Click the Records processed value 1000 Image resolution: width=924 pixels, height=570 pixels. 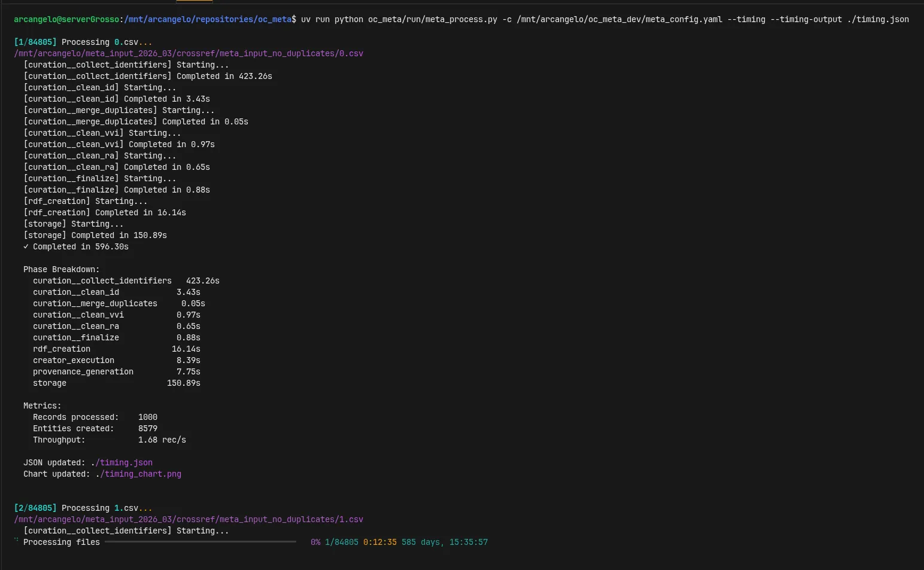(x=148, y=417)
